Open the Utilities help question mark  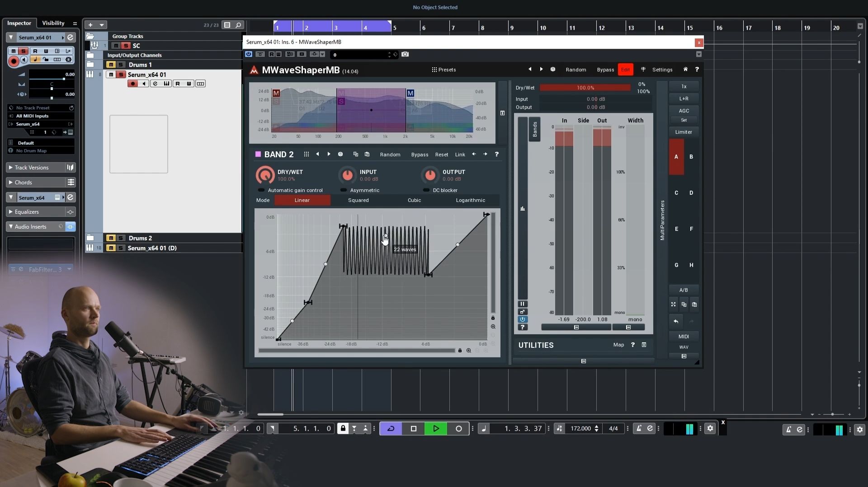point(632,345)
